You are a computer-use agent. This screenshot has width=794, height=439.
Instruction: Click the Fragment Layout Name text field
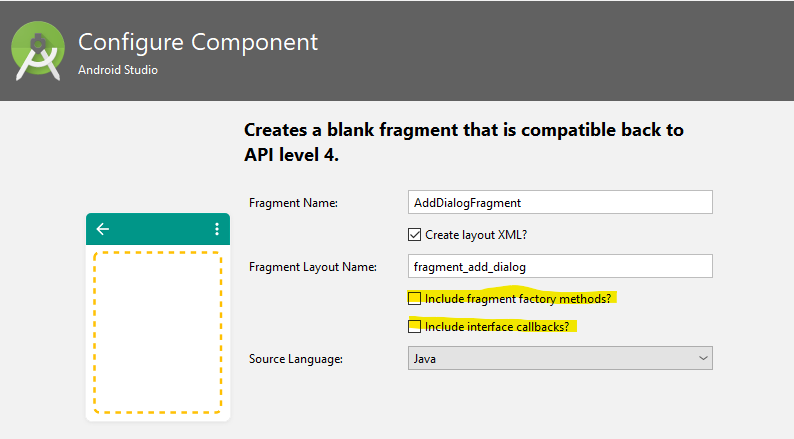pyautogui.click(x=560, y=266)
